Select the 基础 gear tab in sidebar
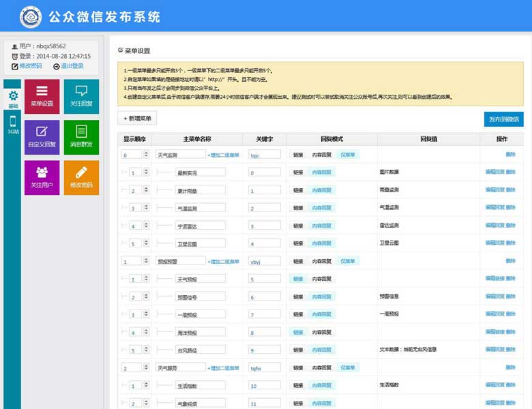Viewport: 532px width, 409px height. (13, 100)
